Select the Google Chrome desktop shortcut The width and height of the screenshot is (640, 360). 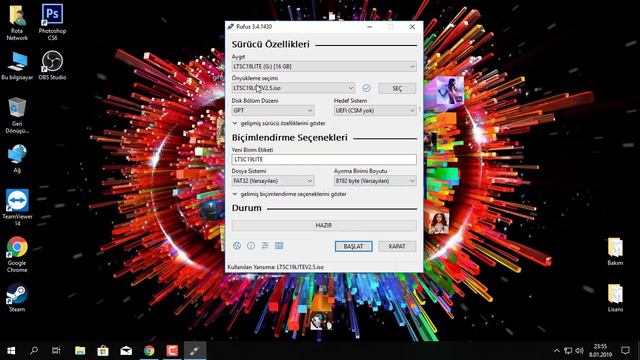pyautogui.click(x=17, y=254)
